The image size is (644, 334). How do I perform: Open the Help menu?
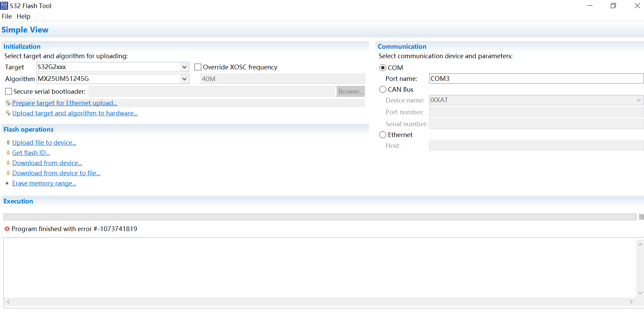pos(23,16)
